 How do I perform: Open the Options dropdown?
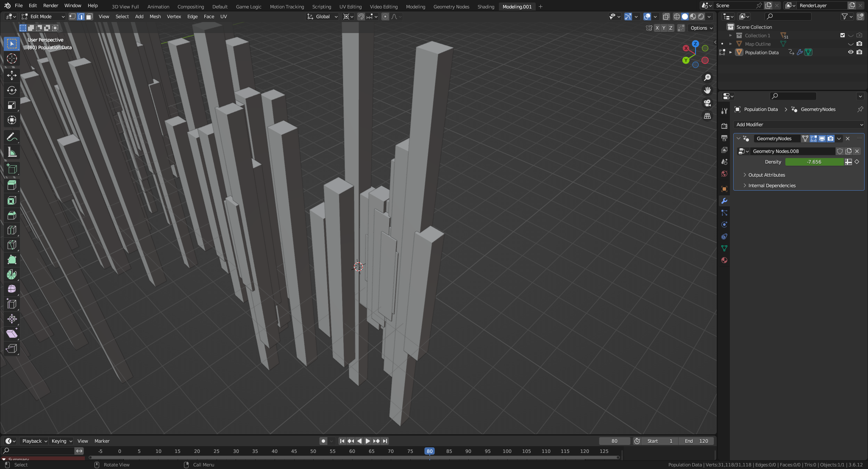click(701, 28)
